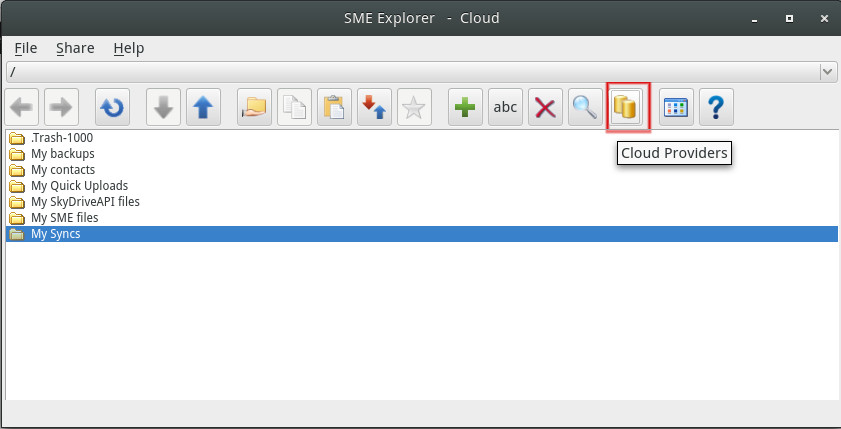Open the task window grid icon

(x=676, y=108)
